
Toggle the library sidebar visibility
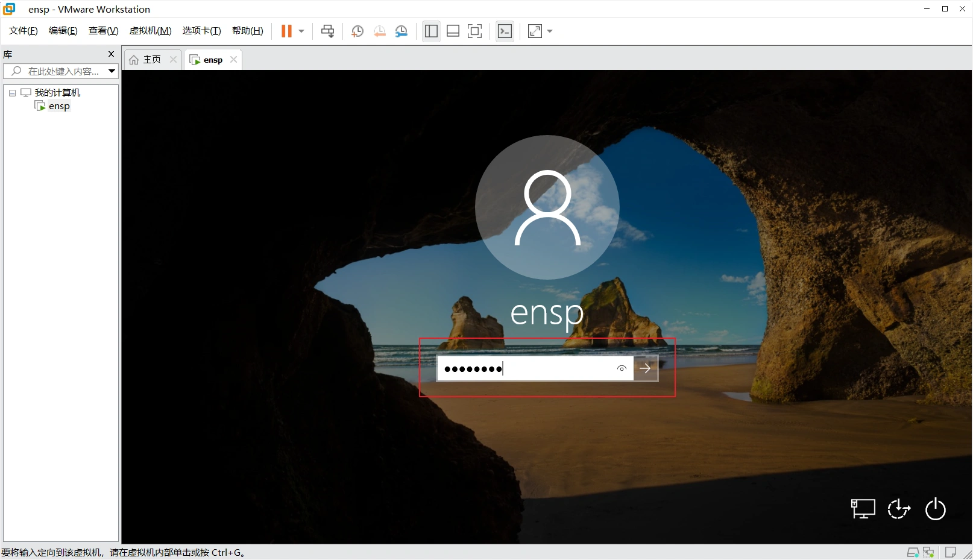pos(430,31)
